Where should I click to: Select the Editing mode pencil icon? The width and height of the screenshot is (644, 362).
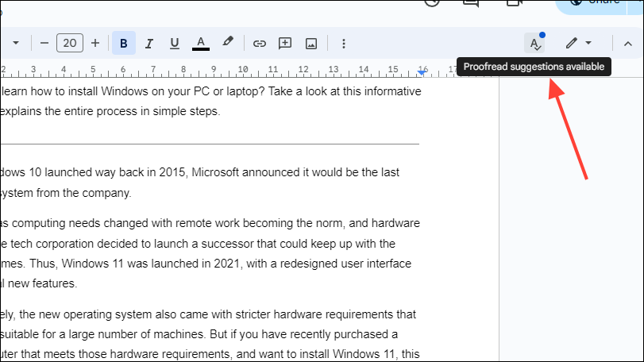point(571,43)
